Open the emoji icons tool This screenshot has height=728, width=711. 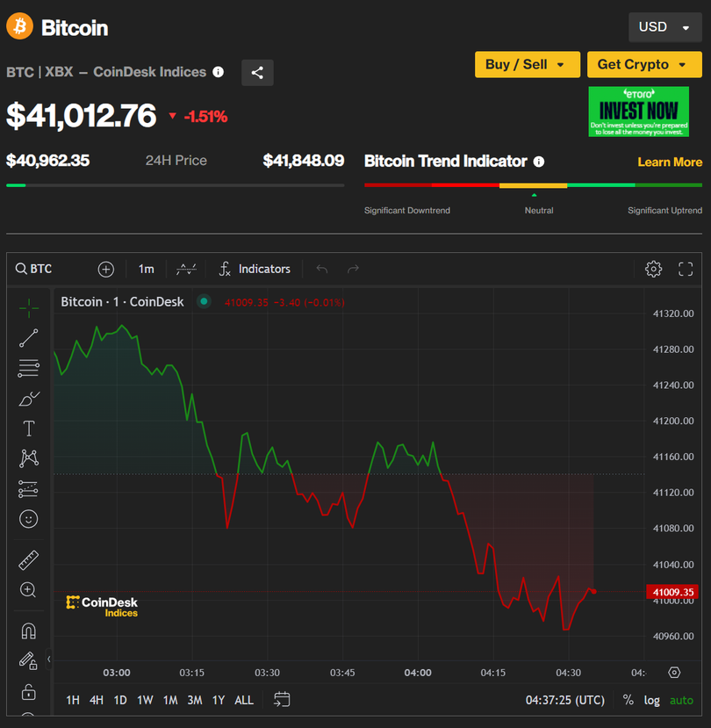[28, 519]
